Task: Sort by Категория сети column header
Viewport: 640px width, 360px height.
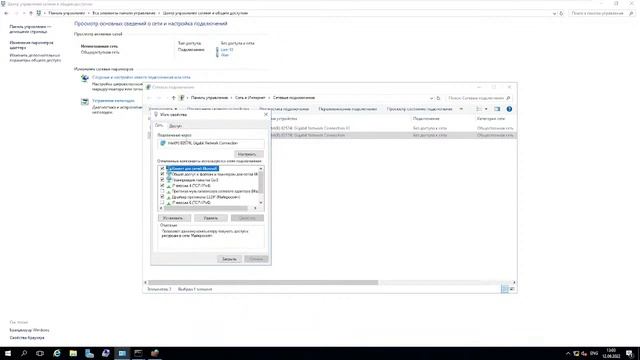Action: coord(491,119)
